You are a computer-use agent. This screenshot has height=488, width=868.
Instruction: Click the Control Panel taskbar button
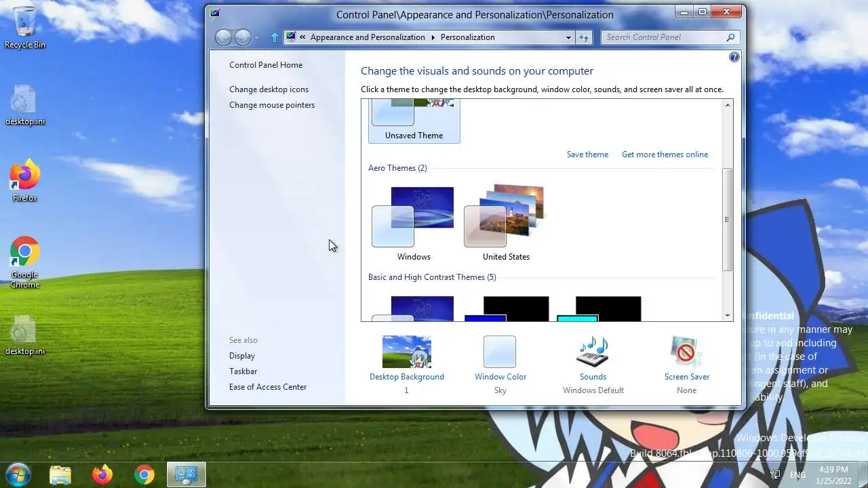[186, 474]
